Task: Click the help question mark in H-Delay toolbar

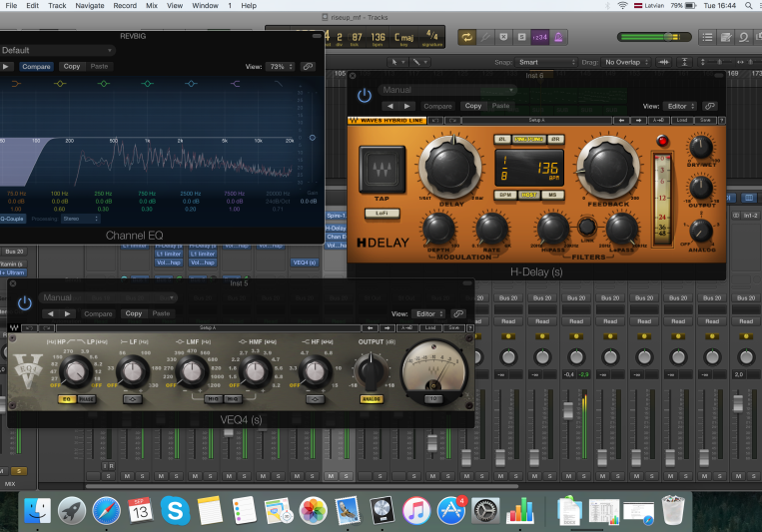Action: (x=722, y=120)
